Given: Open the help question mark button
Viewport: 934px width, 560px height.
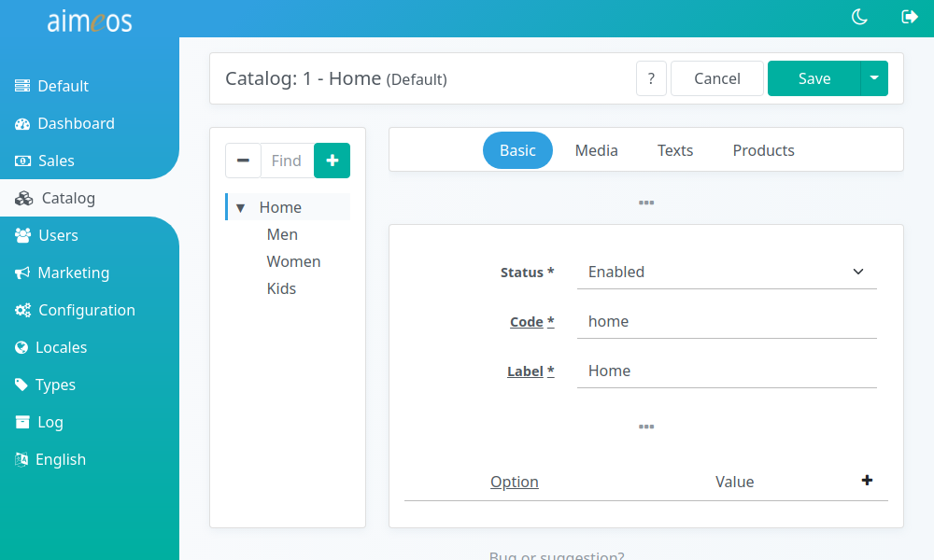Looking at the screenshot, I should pyautogui.click(x=651, y=78).
